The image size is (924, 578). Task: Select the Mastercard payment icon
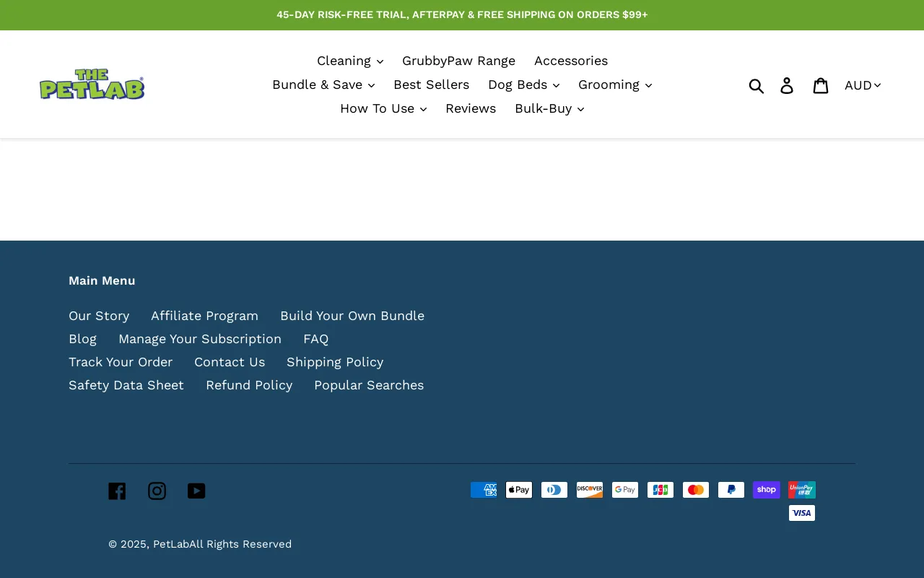coord(695,489)
